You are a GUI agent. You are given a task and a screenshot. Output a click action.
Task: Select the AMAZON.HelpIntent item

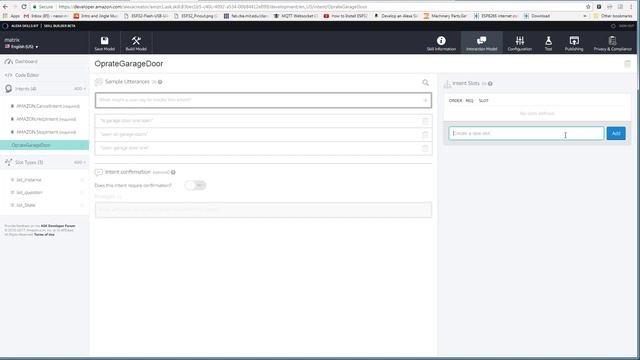tap(46, 119)
